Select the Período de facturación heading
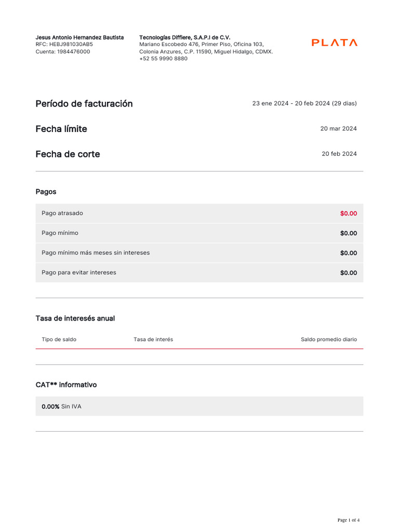 pos(84,103)
